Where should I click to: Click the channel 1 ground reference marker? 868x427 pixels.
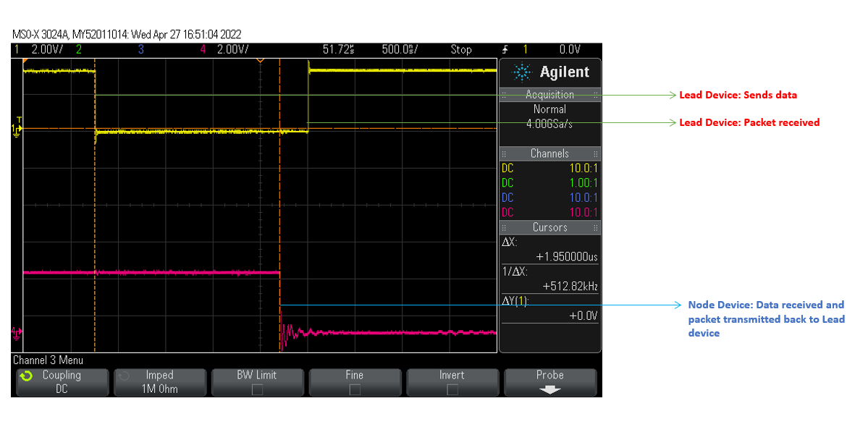click(x=17, y=128)
